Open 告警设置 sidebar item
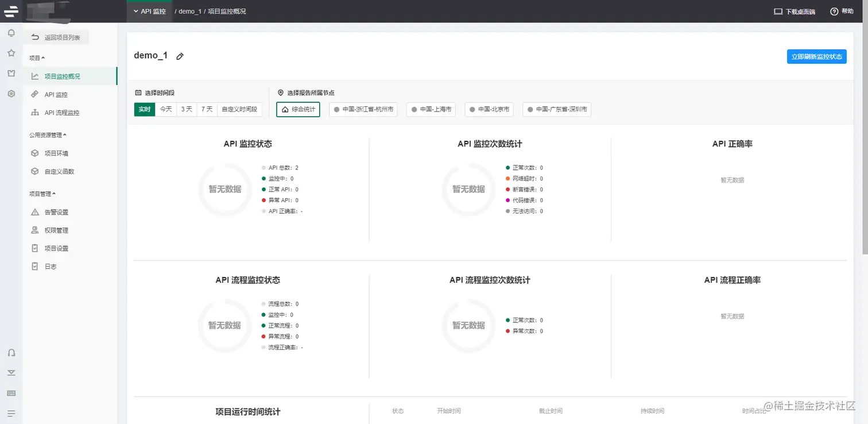Image resolution: width=868 pixels, height=424 pixels. click(70, 212)
